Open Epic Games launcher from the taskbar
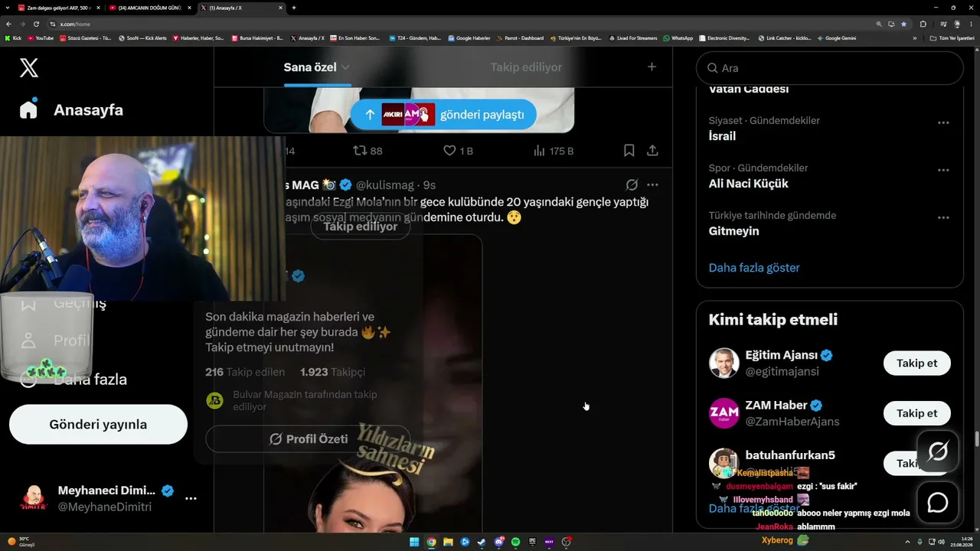980x551 pixels. tap(532, 542)
